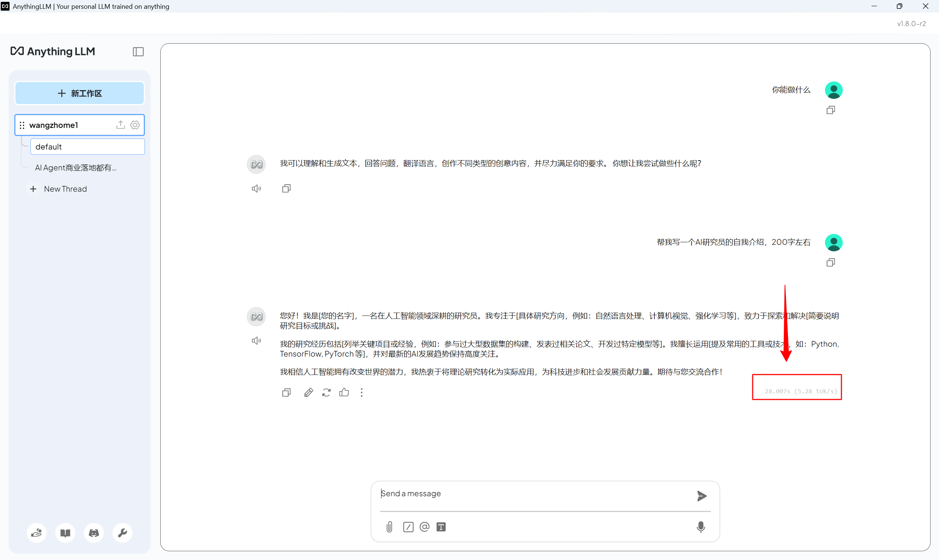Screen dimensions: 939x560
Task: Click the 新工作区 new workspace button
Action: coord(80,93)
